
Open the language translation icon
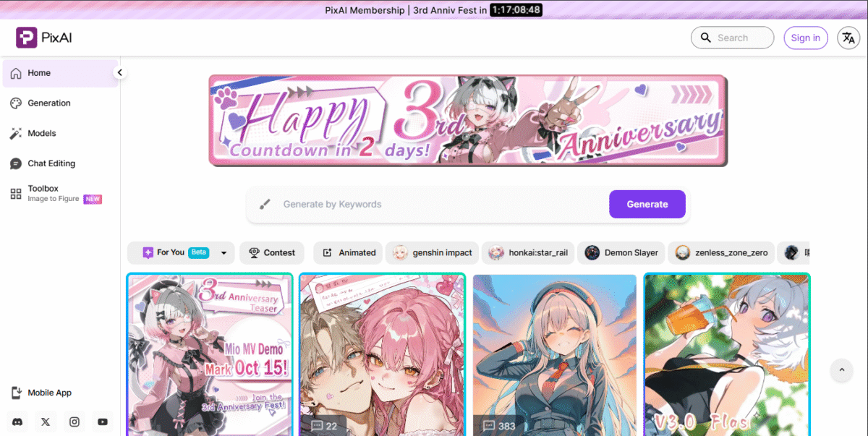848,38
